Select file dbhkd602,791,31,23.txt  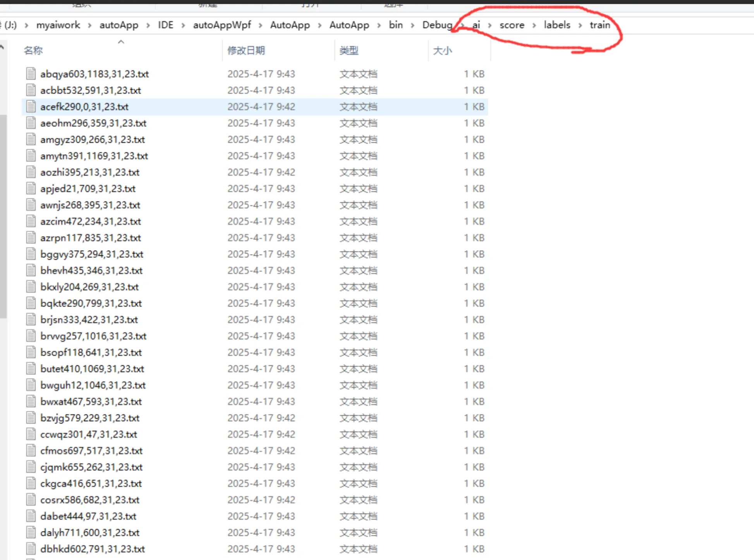(93, 549)
